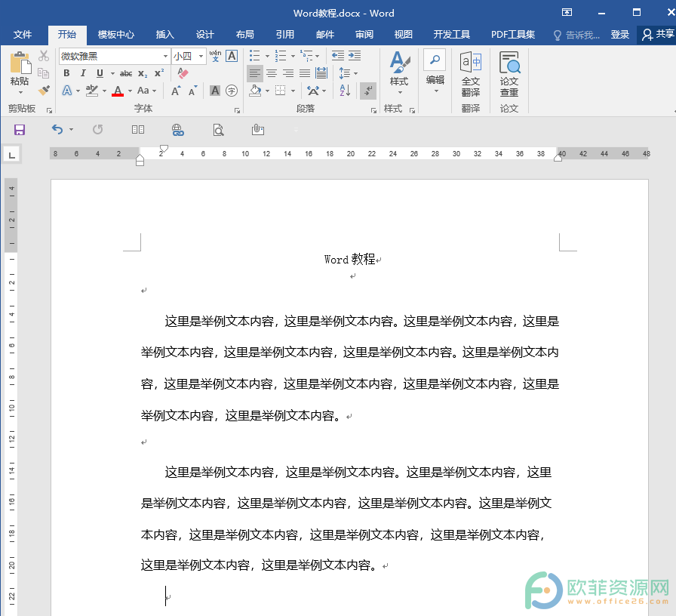The image size is (676, 616).
Task: Click Full Text Translate (全文翻译) button
Action: tap(470, 74)
